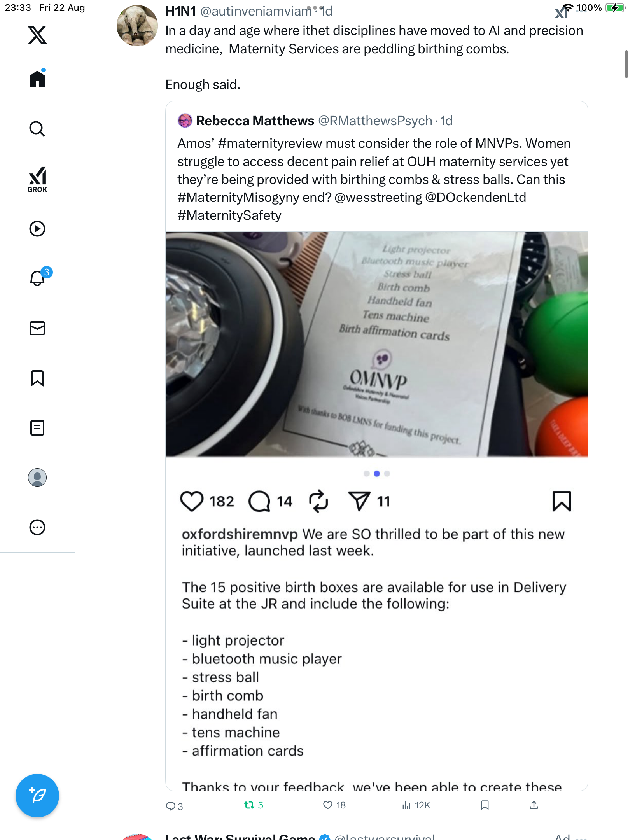
Task: Expand the More options circle menu
Action: (x=37, y=527)
